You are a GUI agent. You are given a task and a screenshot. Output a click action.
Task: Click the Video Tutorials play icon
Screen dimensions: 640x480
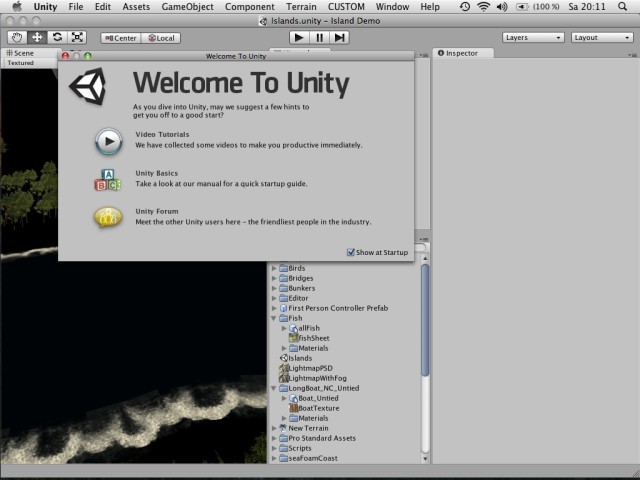[109, 141]
